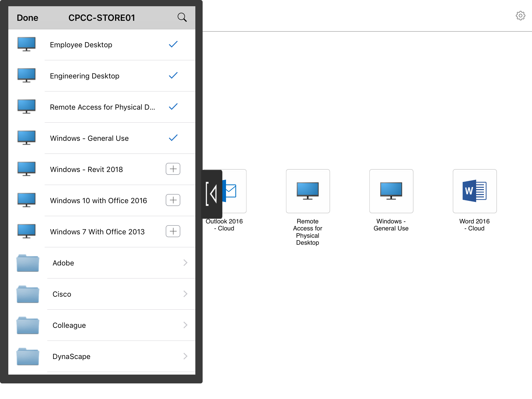Click the Windows 7 With Office 2013 monitor icon
Image resolution: width=532 pixels, height=399 pixels.
26,231
